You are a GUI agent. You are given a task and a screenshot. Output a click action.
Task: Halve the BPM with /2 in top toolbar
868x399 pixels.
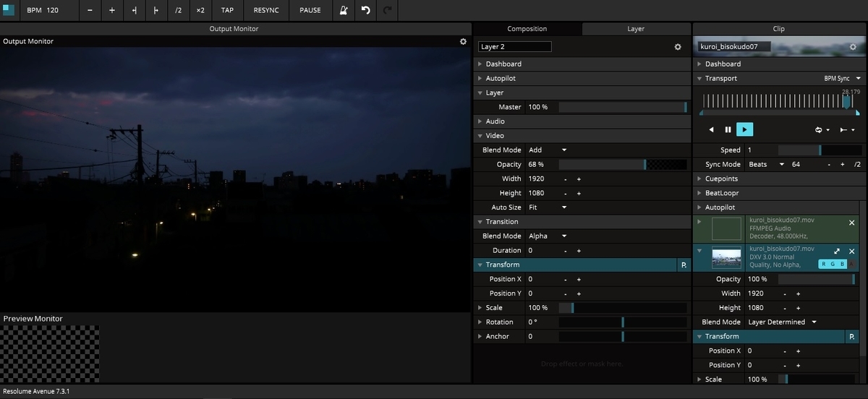coord(179,10)
